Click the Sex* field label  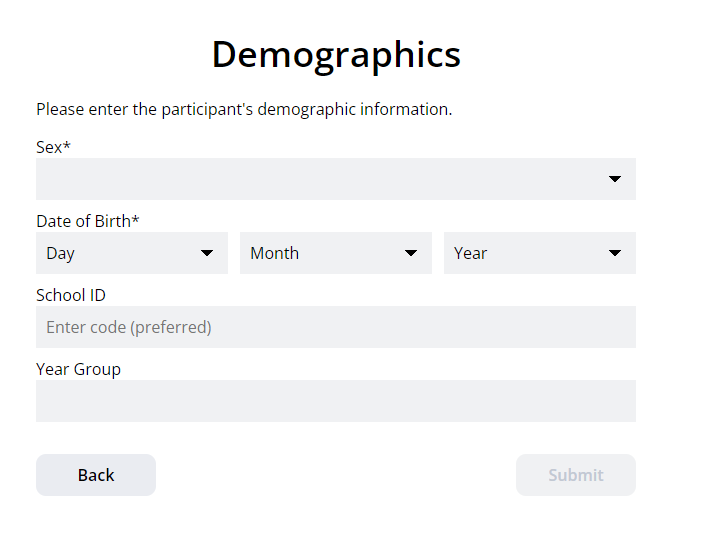pyautogui.click(x=53, y=147)
